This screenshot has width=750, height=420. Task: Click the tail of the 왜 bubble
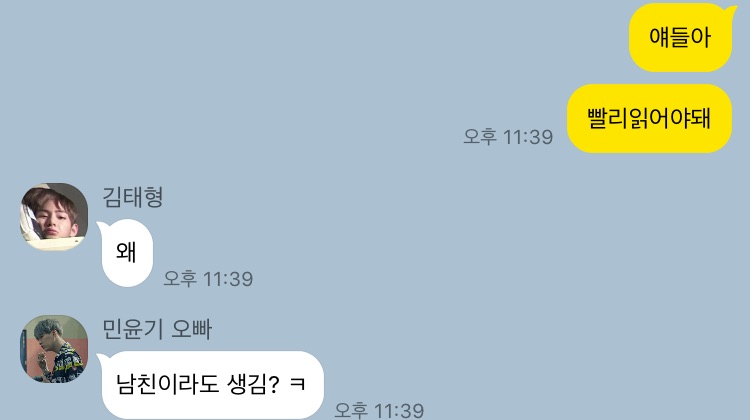coord(102,225)
